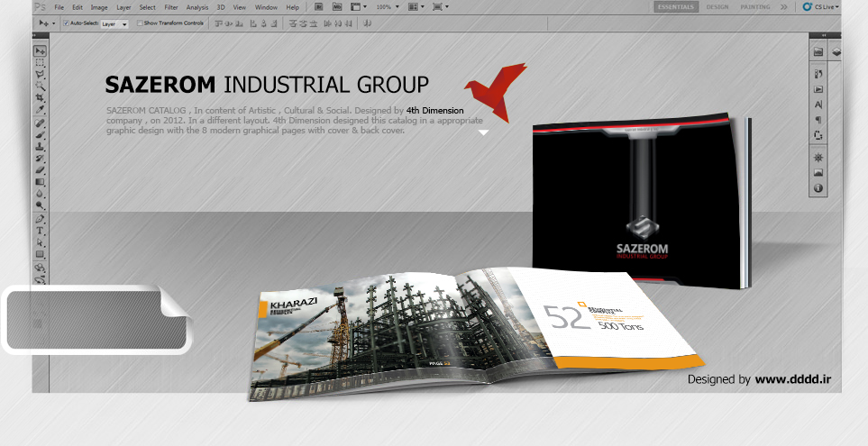
Task: Toggle the Auto-Select checkbox
Action: click(x=67, y=23)
